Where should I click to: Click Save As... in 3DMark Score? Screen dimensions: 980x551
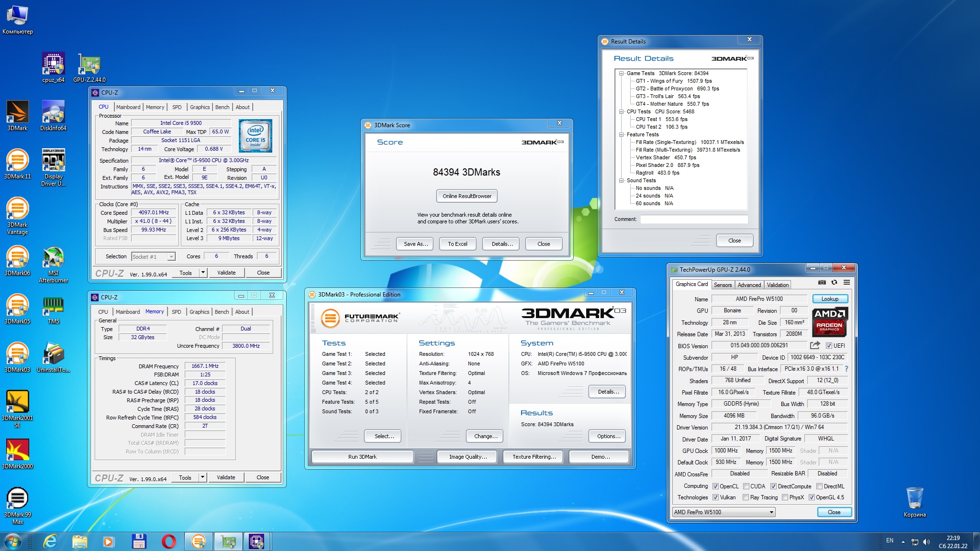click(415, 244)
